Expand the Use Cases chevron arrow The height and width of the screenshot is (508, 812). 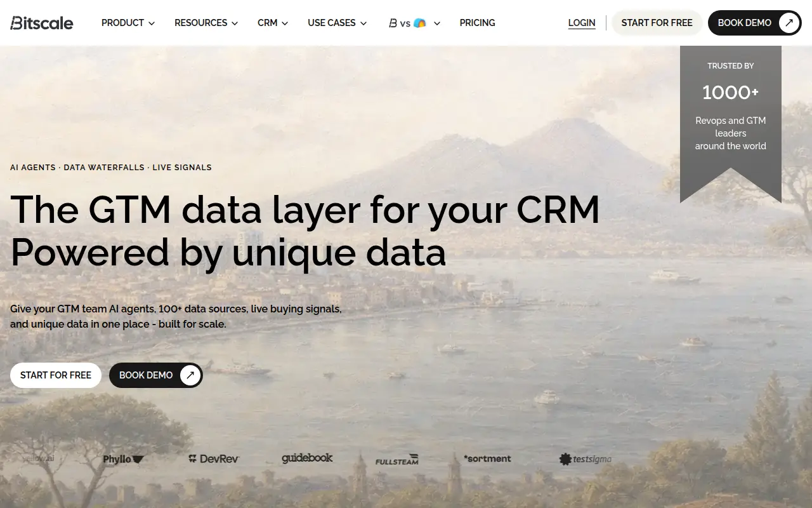[x=363, y=23]
